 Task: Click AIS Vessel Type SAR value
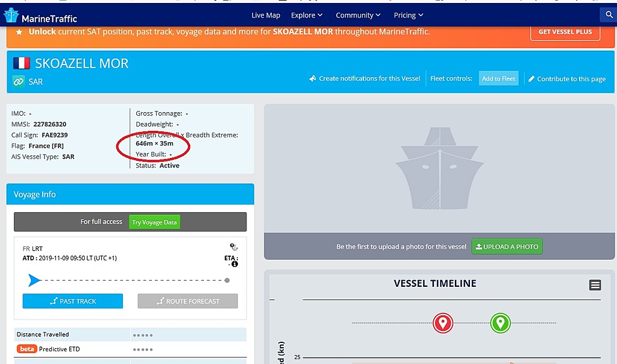[68, 157]
